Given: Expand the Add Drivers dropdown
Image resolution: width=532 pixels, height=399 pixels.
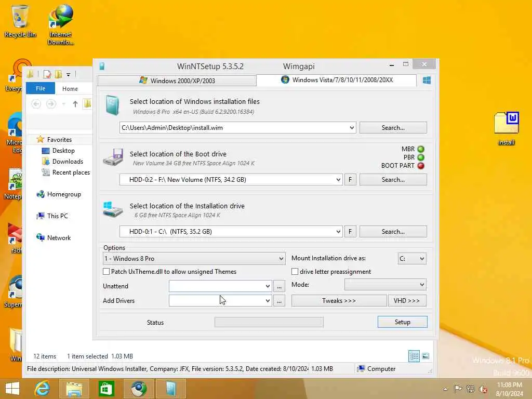Looking at the screenshot, I should (268, 301).
